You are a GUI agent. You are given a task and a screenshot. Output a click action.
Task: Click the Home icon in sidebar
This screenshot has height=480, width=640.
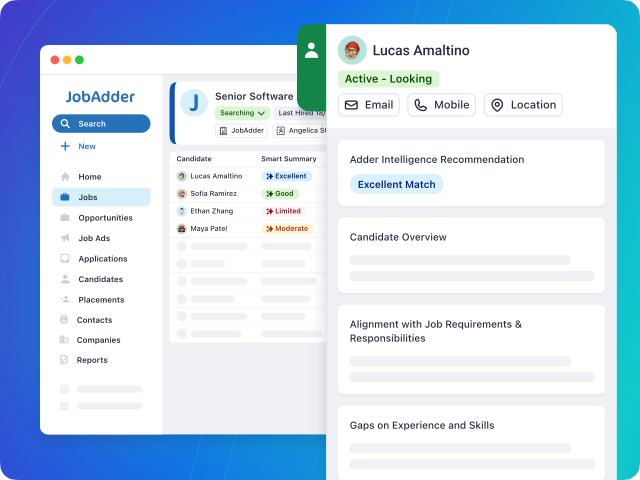(x=65, y=177)
